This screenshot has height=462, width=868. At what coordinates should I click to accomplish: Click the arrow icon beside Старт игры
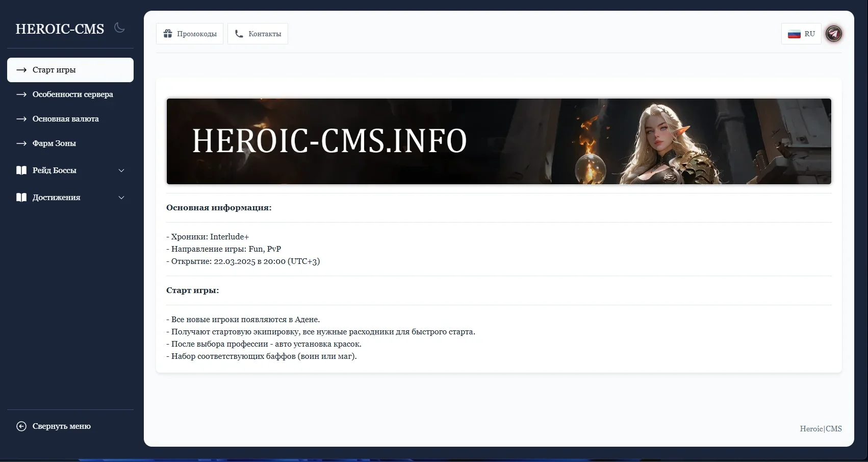tap(21, 70)
